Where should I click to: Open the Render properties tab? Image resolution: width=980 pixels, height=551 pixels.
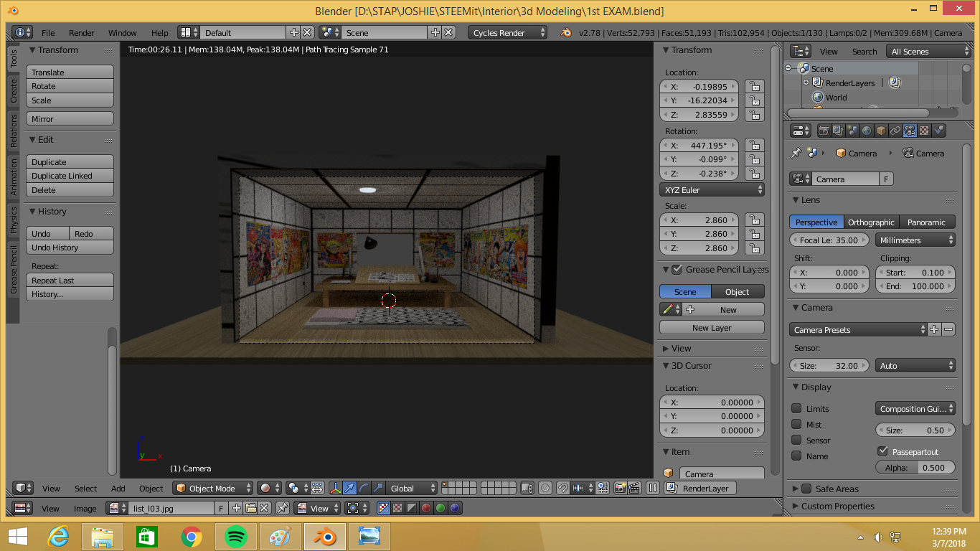click(x=824, y=131)
